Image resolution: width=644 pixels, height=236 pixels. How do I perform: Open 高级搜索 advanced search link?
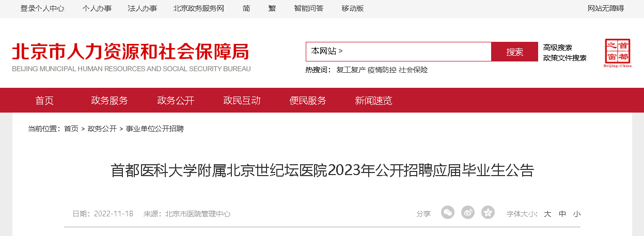click(557, 48)
